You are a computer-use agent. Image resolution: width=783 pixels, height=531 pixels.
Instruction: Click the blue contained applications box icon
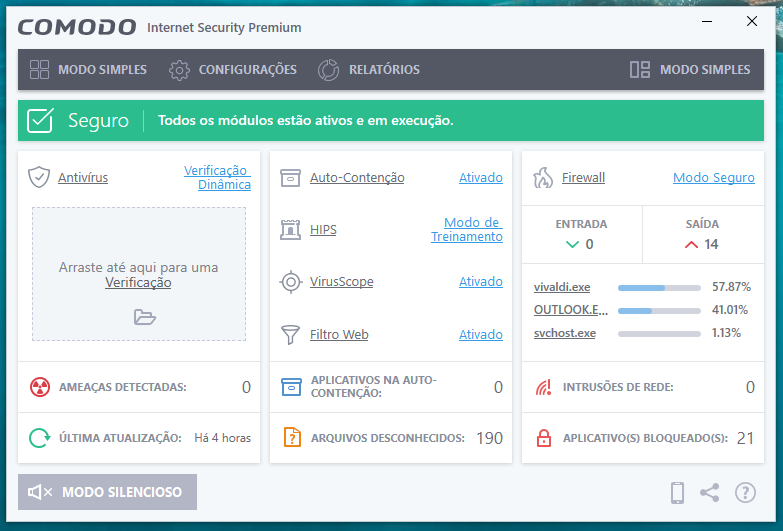292,387
